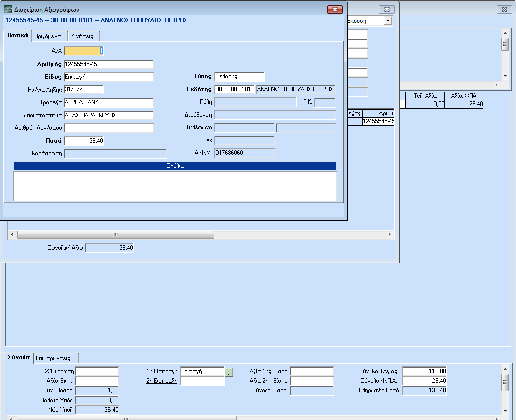Image resolution: width=516 pixels, height=420 pixels.
Task: Select the 12455545-45 cell in the middle window grid
Action: (378, 121)
